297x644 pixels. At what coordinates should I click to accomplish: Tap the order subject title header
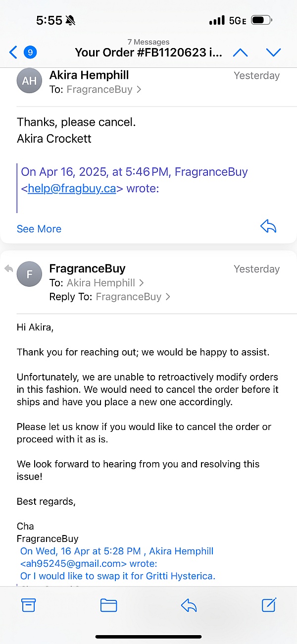point(148,52)
